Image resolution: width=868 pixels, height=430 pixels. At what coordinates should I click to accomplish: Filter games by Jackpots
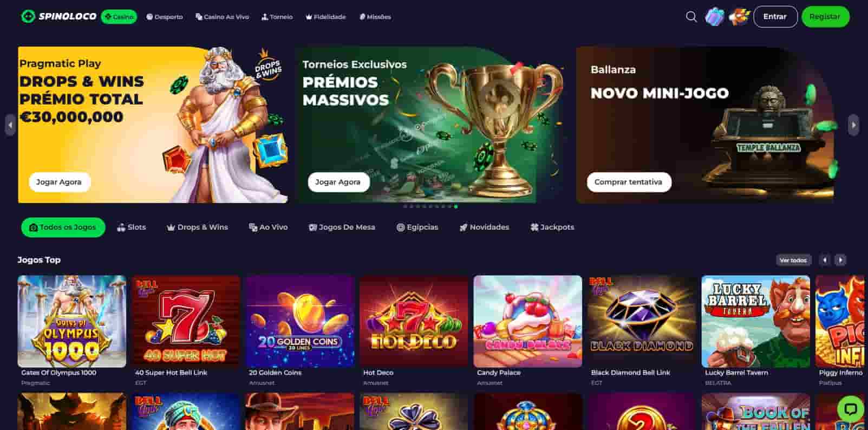pyautogui.click(x=552, y=227)
